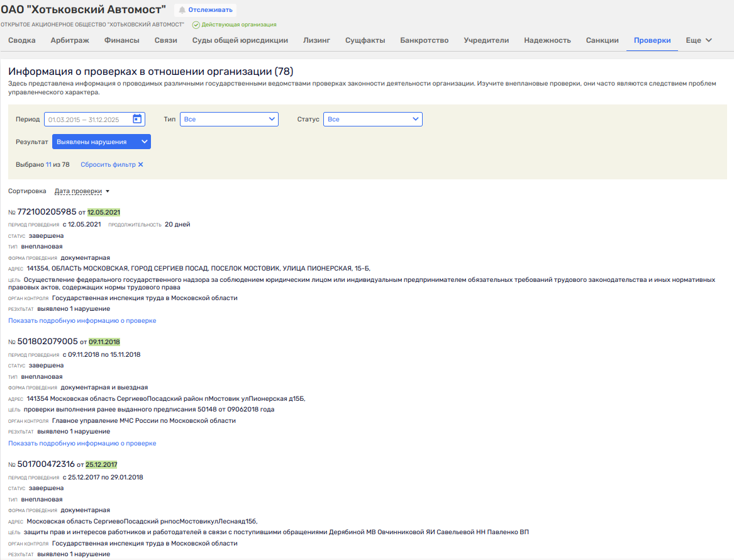Select the Лизинг tab
The width and height of the screenshot is (734, 560).
point(316,40)
